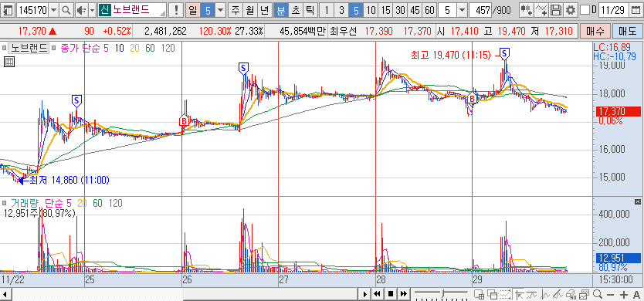This screenshot has height=301, width=644.
Task: Click the bar count field showing 457
Action: click(480, 10)
